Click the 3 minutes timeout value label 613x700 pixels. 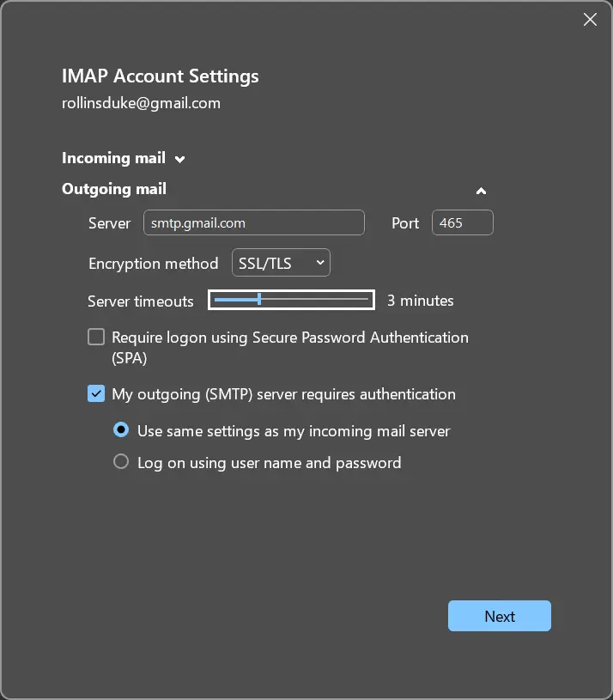(x=420, y=301)
